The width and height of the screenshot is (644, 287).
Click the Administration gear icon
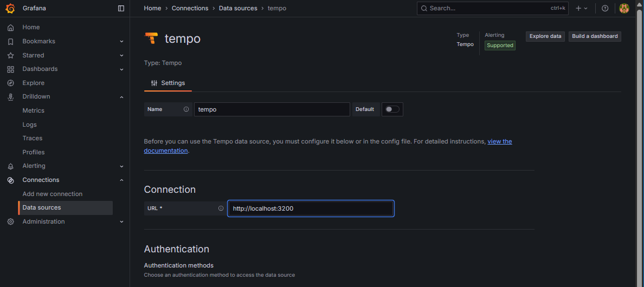click(10, 221)
